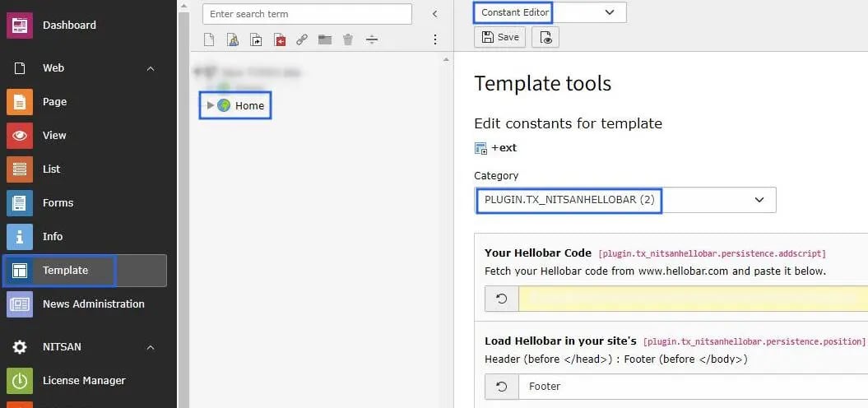Screen dimensions: 868x408
Task: Create a menu separator page icon
Action: (x=372, y=39)
